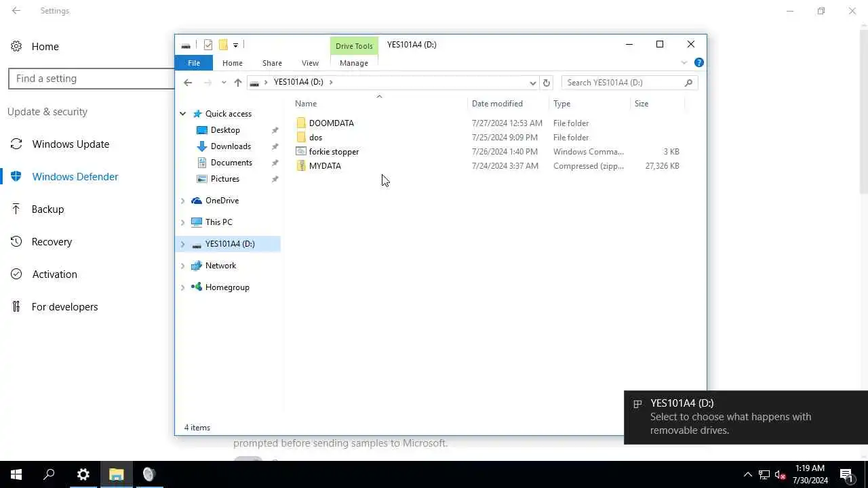The width and height of the screenshot is (868, 488).
Task: Switch to the Share ribbon tab
Action: (272, 62)
